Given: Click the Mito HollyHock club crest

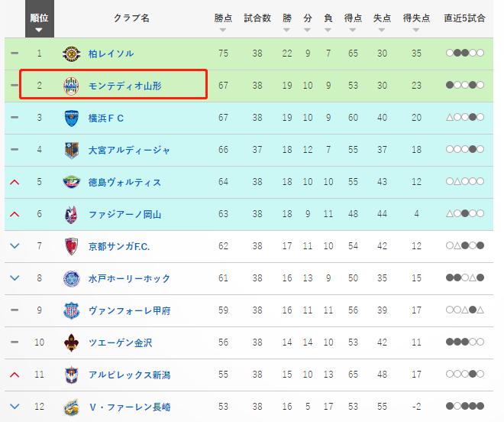Looking at the screenshot, I should tap(71, 278).
